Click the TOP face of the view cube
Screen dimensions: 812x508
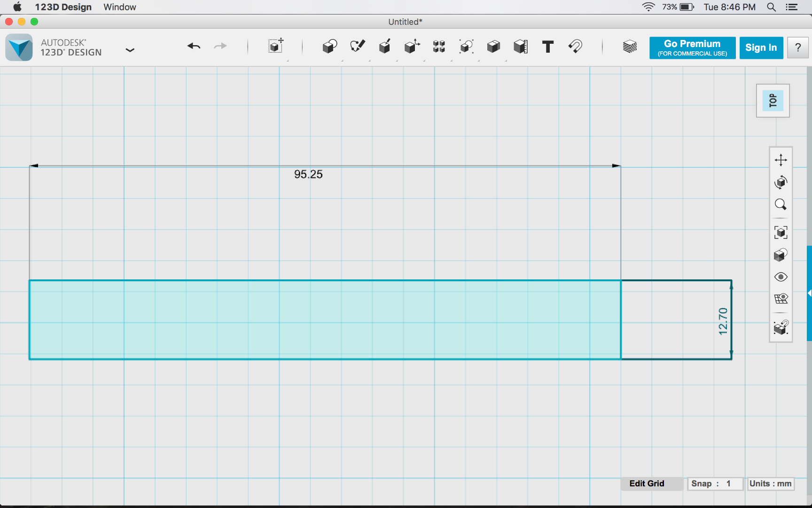pyautogui.click(x=773, y=101)
